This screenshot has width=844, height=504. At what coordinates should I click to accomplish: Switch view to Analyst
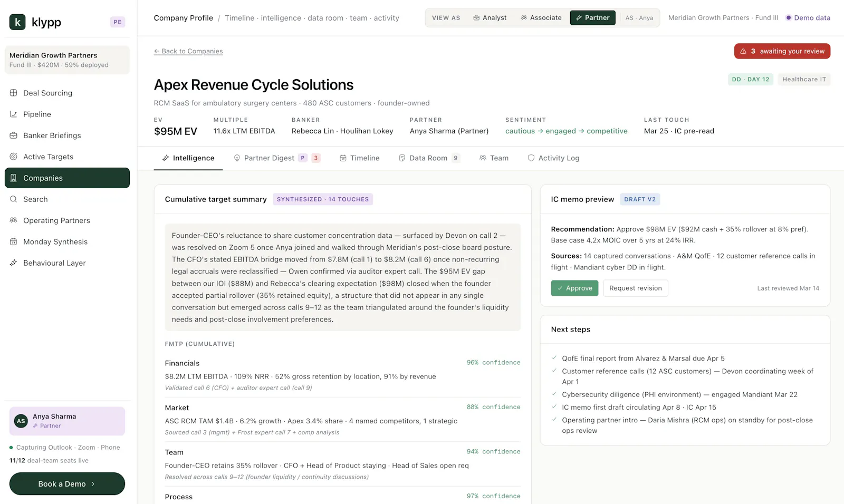pyautogui.click(x=490, y=18)
